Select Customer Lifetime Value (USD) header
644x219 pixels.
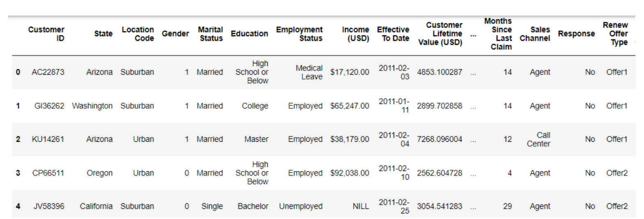[x=440, y=34]
